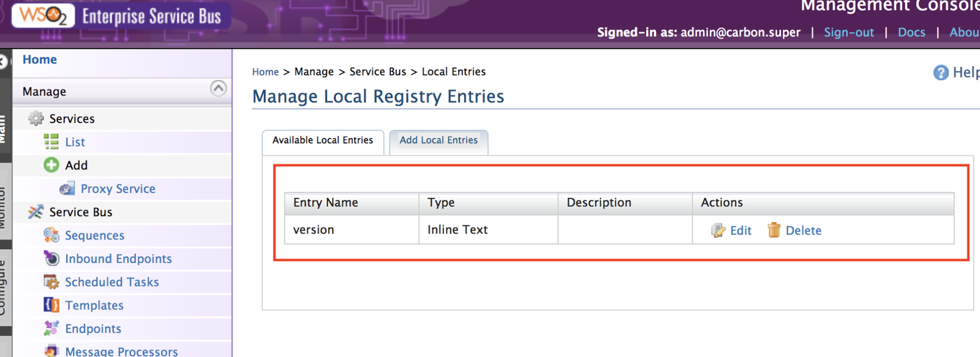Click the Sign-out link

coord(848,32)
